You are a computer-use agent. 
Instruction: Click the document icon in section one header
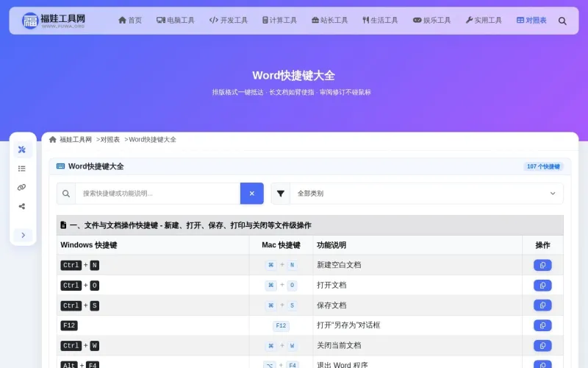(63, 225)
